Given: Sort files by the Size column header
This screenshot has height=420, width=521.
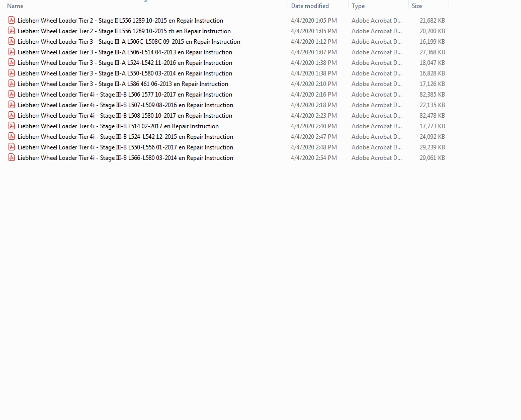Looking at the screenshot, I should click(417, 6).
